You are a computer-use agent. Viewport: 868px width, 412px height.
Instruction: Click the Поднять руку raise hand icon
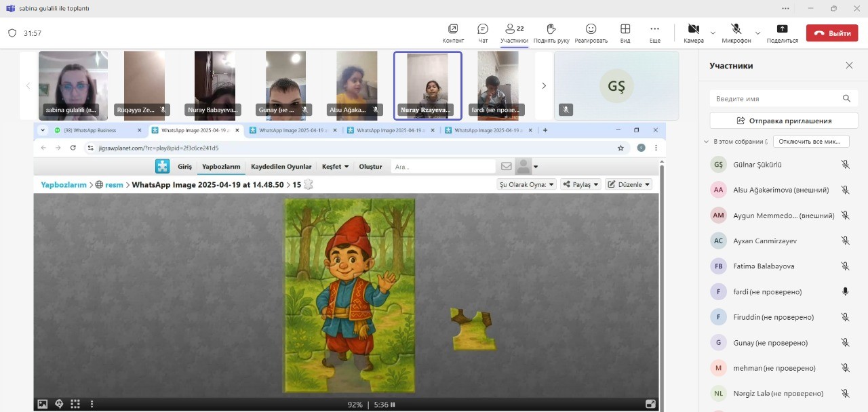551,29
